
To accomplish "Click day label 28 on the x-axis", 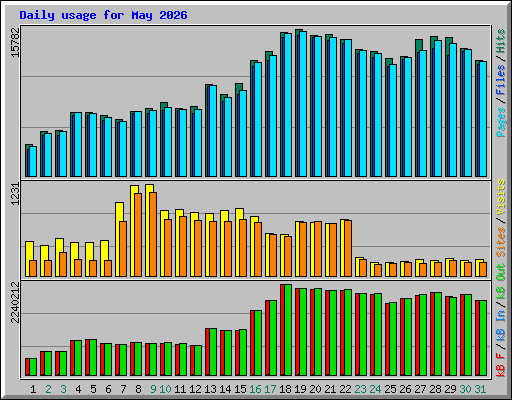I will (x=435, y=389).
